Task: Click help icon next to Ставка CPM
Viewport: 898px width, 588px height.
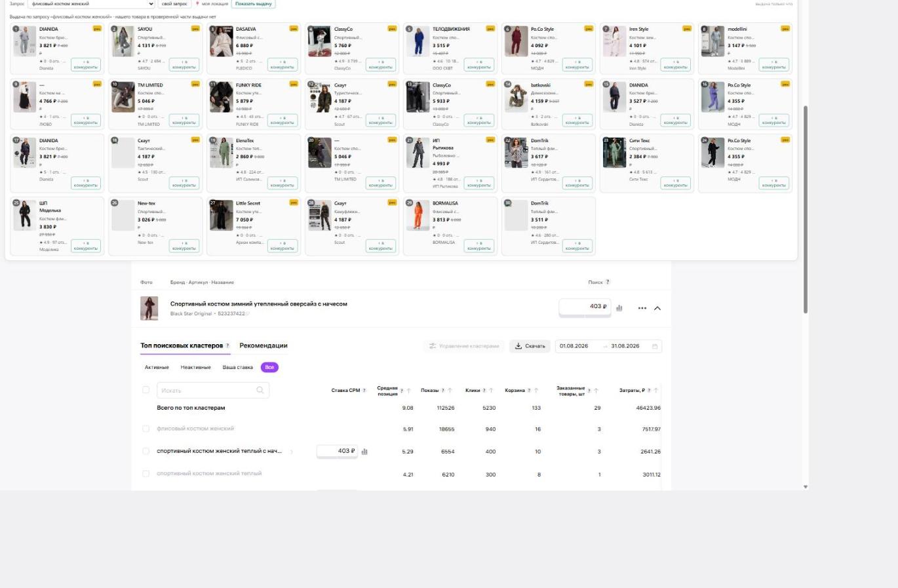Action: click(364, 390)
